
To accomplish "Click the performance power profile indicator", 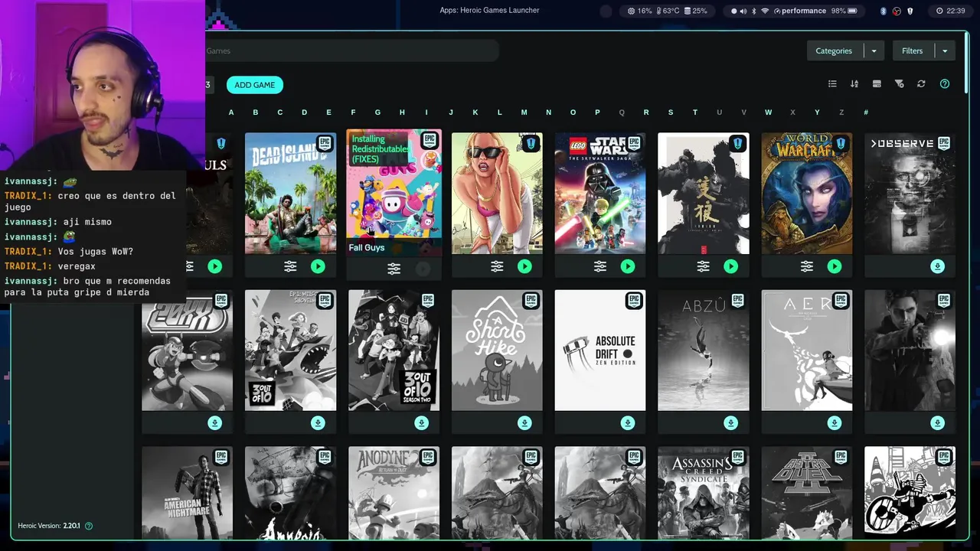I will 800,11.
